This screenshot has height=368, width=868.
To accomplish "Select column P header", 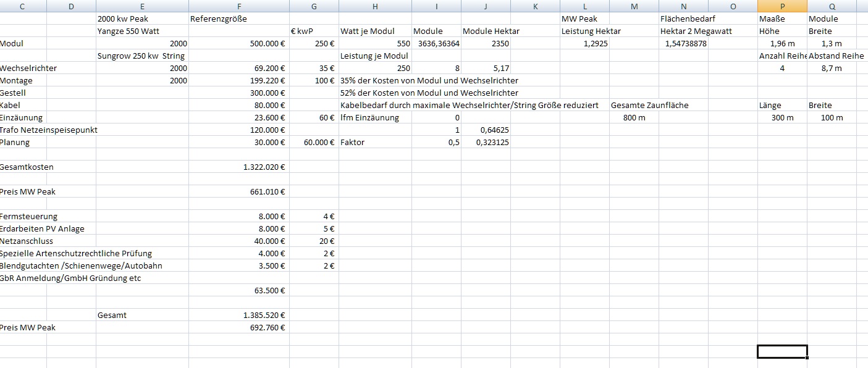I will click(x=782, y=6).
